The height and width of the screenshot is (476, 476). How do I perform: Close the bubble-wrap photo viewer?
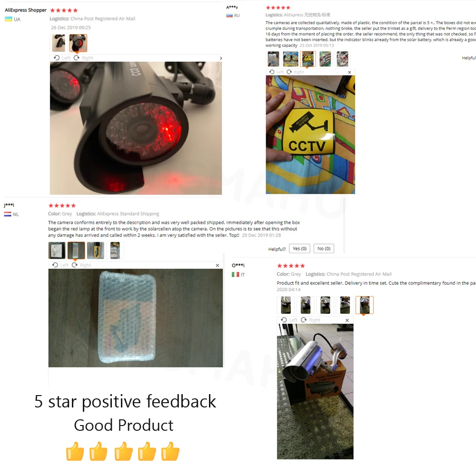[x=218, y=265]
